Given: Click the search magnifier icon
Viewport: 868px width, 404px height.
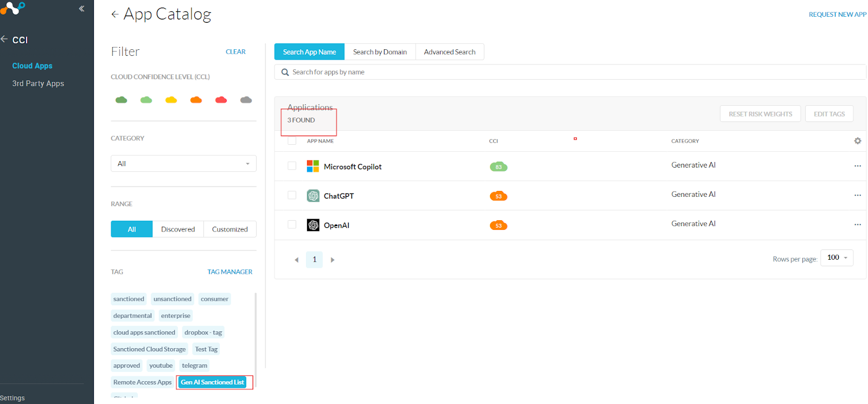Looking at the screenshot, I should (285, 72).
